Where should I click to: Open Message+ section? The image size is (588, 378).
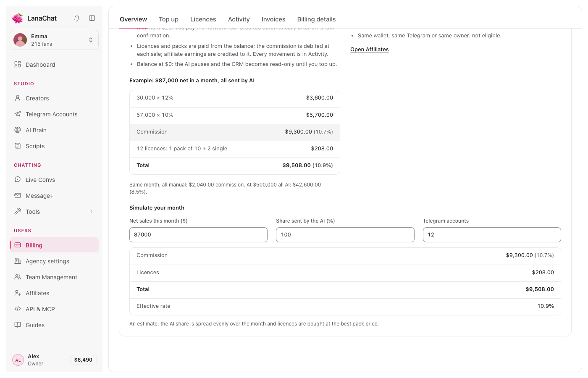coord(54,196)
